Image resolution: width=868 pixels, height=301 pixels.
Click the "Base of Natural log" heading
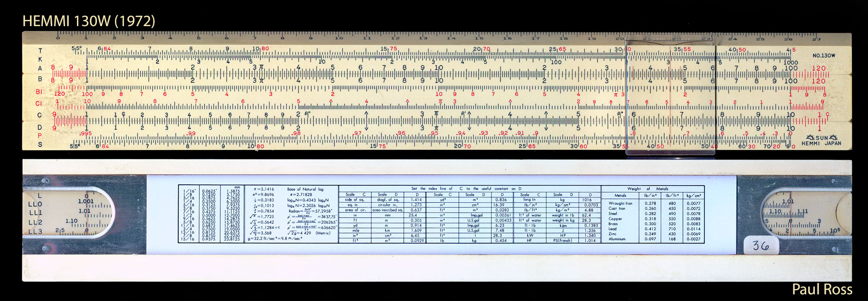click(x=305, y=189)
